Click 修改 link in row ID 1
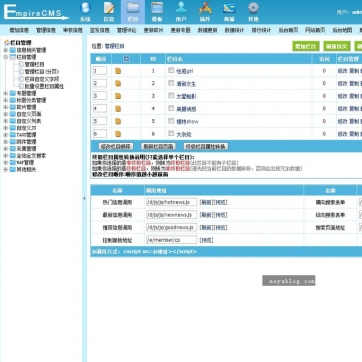362x362 pixels. click(342, 71)
